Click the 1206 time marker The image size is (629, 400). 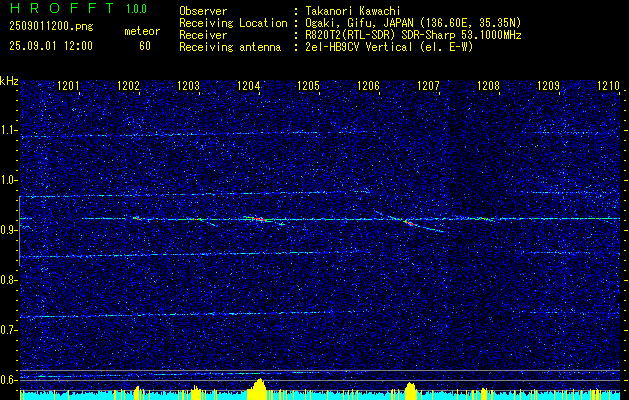(x=368, y=85)
